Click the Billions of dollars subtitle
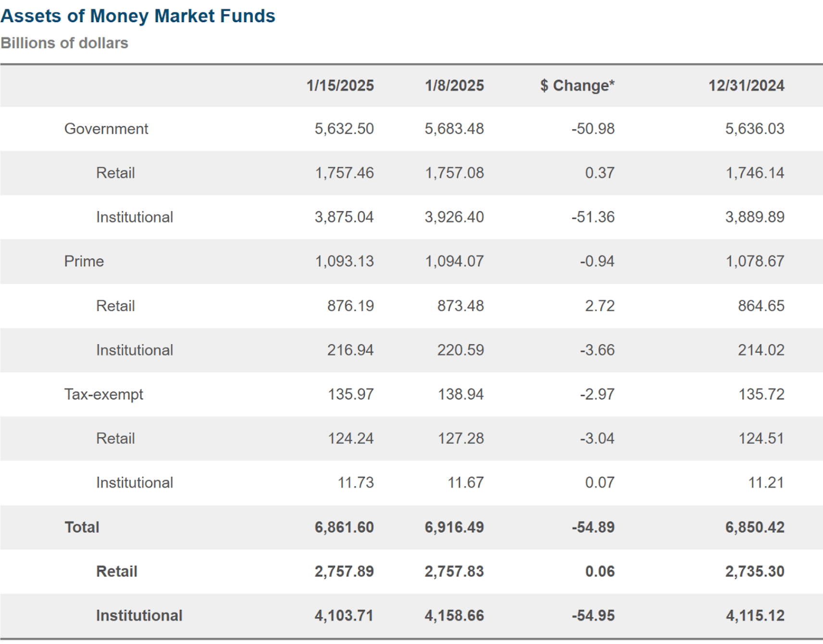The height and width of the screenshot is (644, 823). coord(64,43)
